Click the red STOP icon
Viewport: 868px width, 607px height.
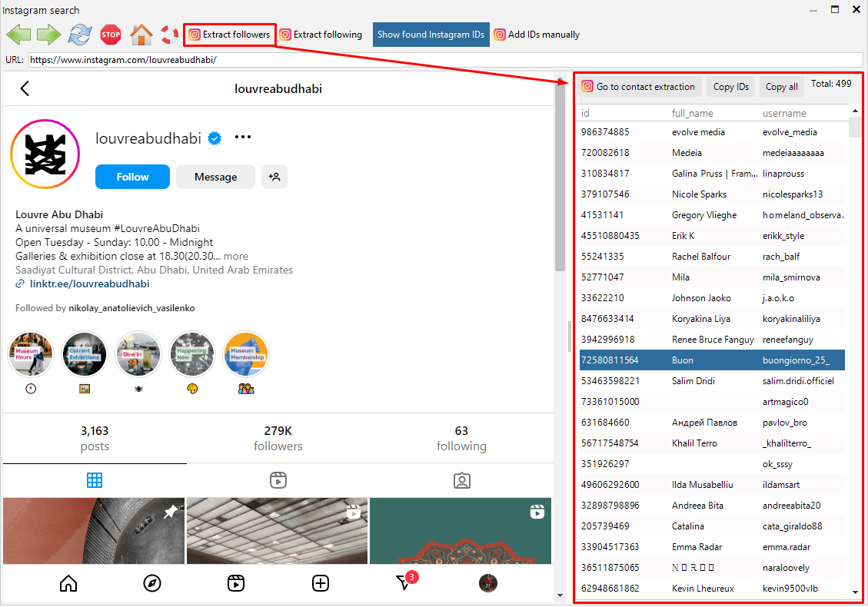tap(111, 35)
